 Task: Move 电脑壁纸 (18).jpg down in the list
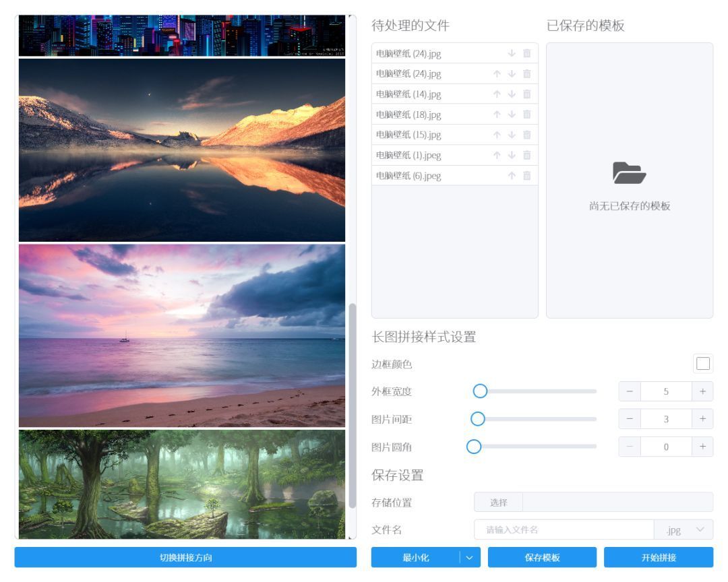512,114
